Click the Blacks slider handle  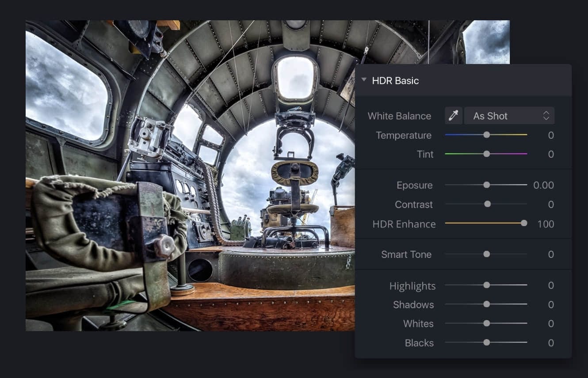[x=486, y=342]
